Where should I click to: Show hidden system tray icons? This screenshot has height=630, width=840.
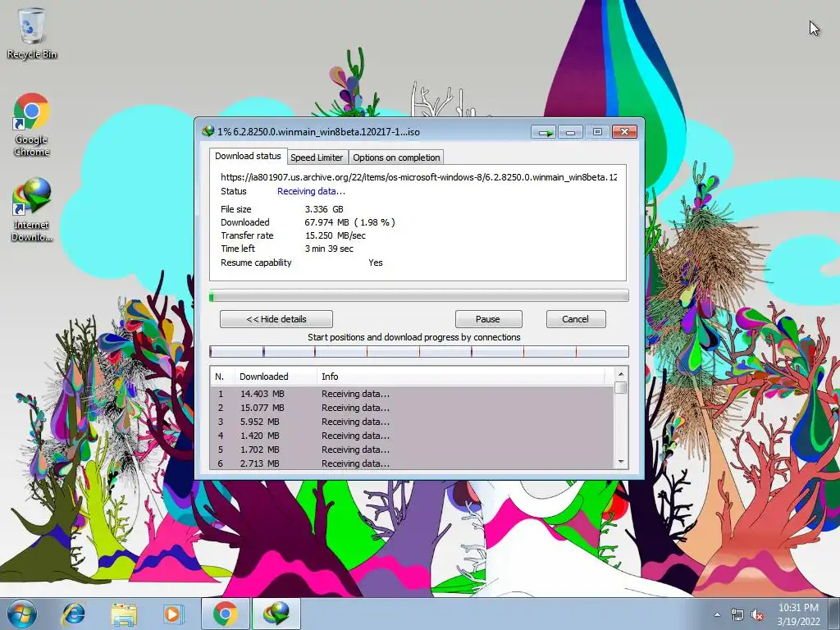point(717,614)
